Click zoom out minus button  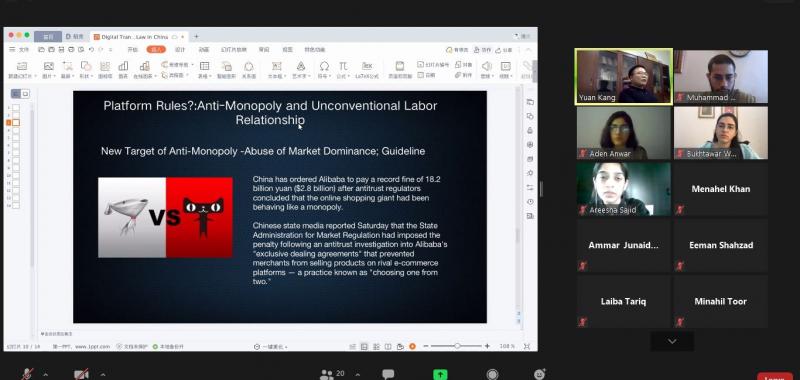426,346
